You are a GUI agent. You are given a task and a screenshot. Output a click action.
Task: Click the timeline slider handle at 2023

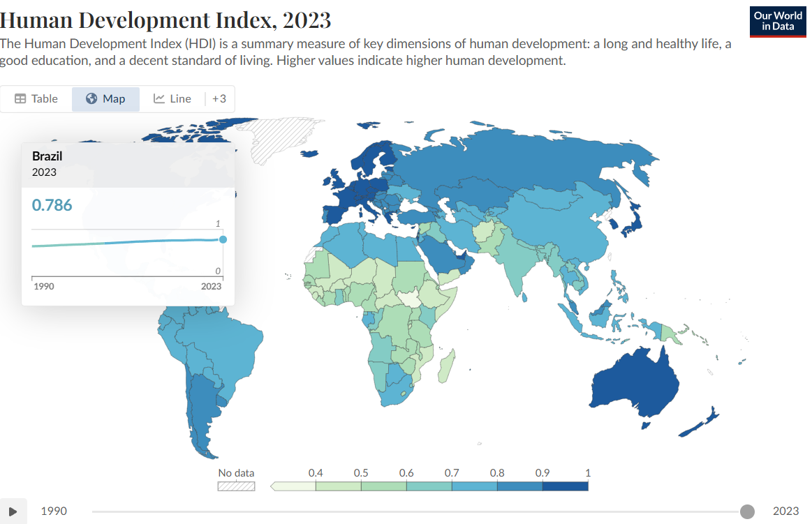[747, 511]
